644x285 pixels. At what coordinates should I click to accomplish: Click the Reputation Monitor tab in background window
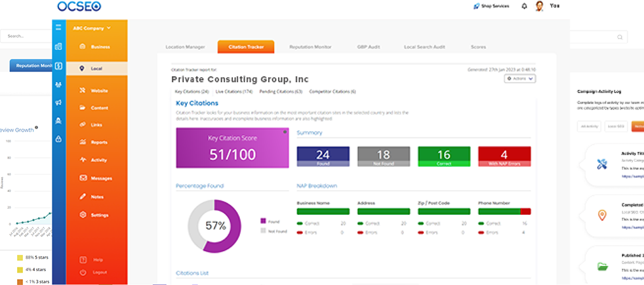click(32, 66)
